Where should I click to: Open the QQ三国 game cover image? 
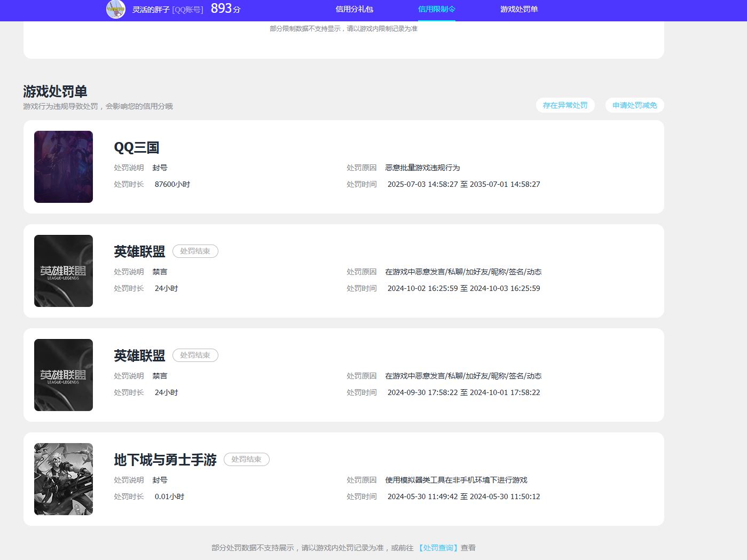[63, 167]
